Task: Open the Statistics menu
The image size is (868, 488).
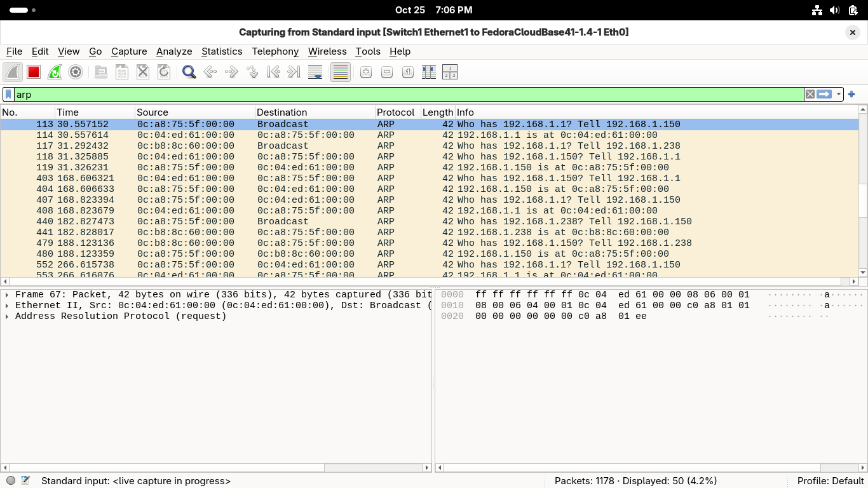Action: pyautogui.click(x=222, y=51)
